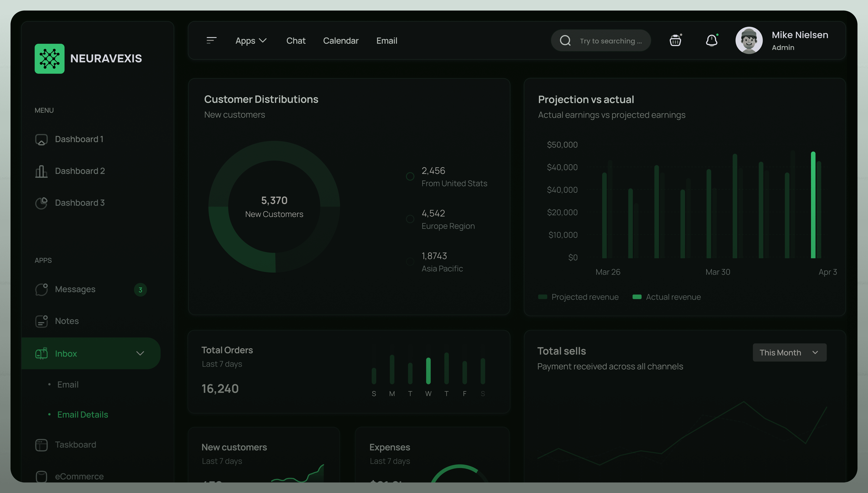Viewport: 868px width, 493px height.
Task: Click the 1,8743 Asia Pacific value
Action: click(434, 256)
